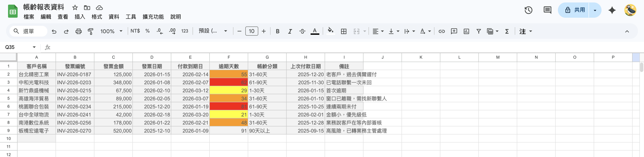
Task: Select the paint format tool
Action: pos(91,31)
